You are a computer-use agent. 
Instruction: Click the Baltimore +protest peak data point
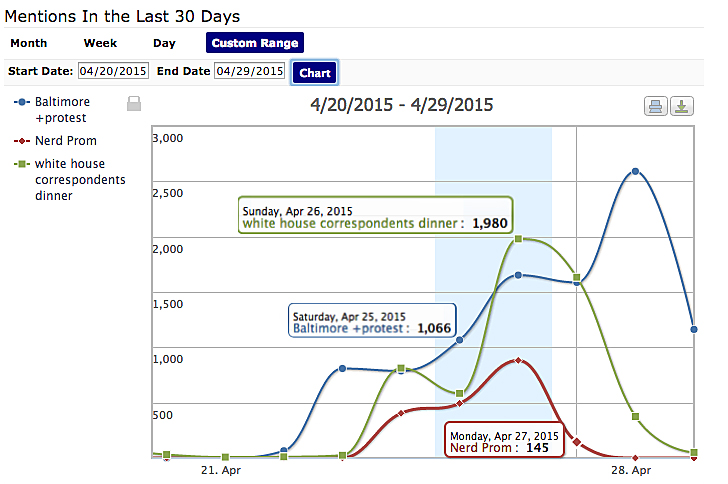click(x=635, y=172)
